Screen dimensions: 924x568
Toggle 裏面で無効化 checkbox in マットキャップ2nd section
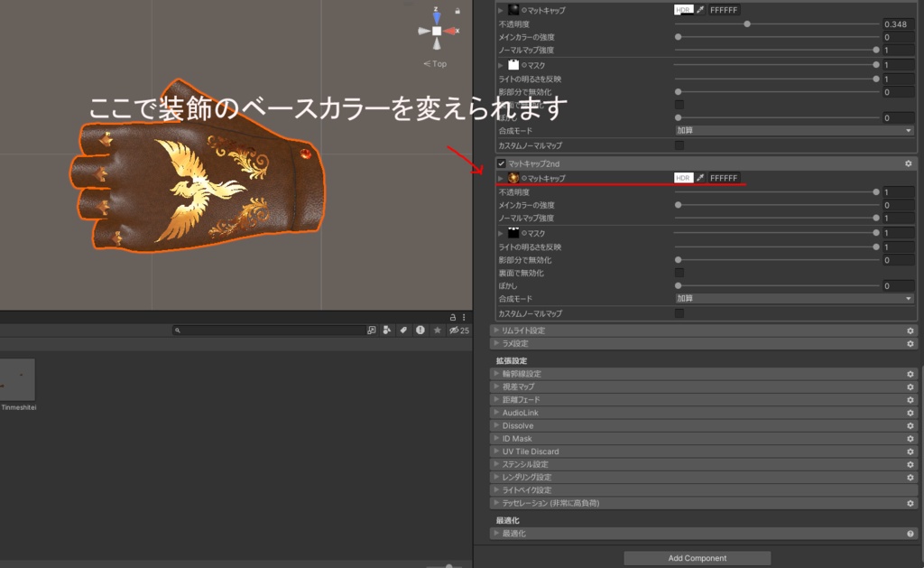pyautogui.click(x=679, y=273)
